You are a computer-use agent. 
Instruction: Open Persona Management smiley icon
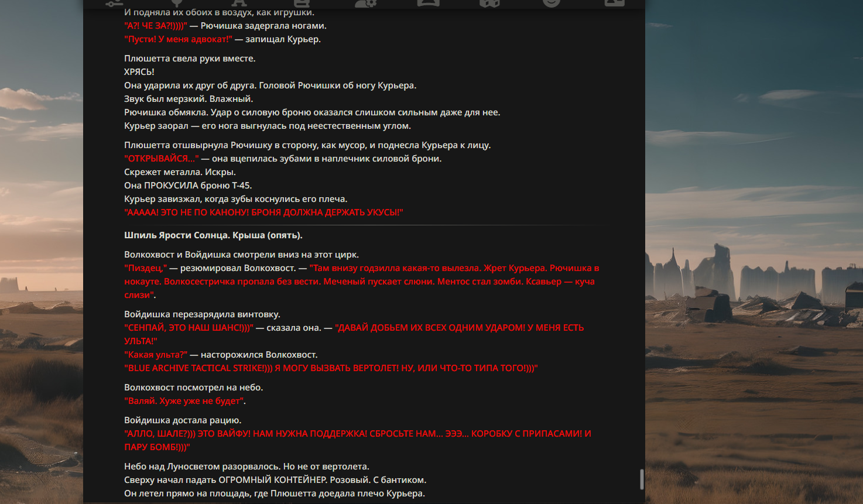pos(552,3)
